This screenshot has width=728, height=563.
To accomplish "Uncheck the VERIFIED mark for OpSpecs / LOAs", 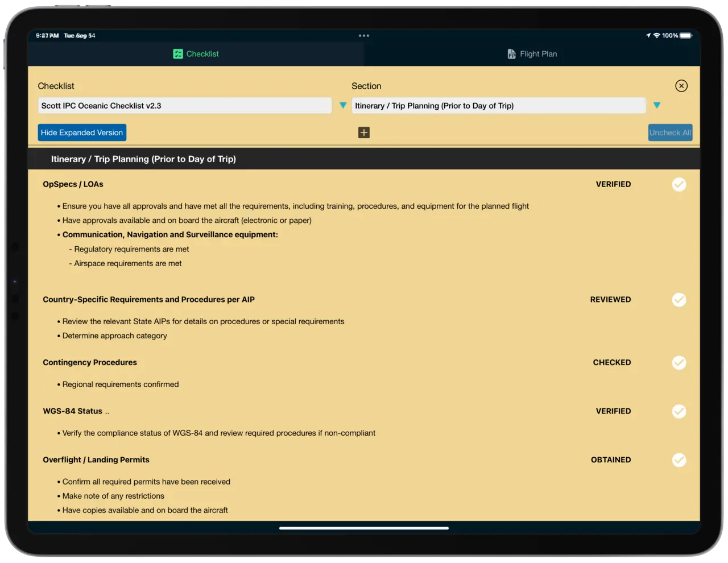I will point(679,184).
